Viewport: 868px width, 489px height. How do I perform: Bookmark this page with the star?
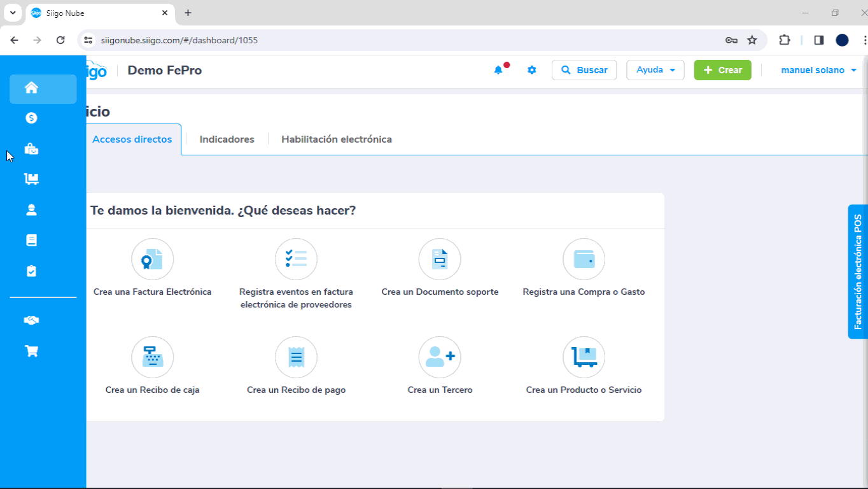752,40
